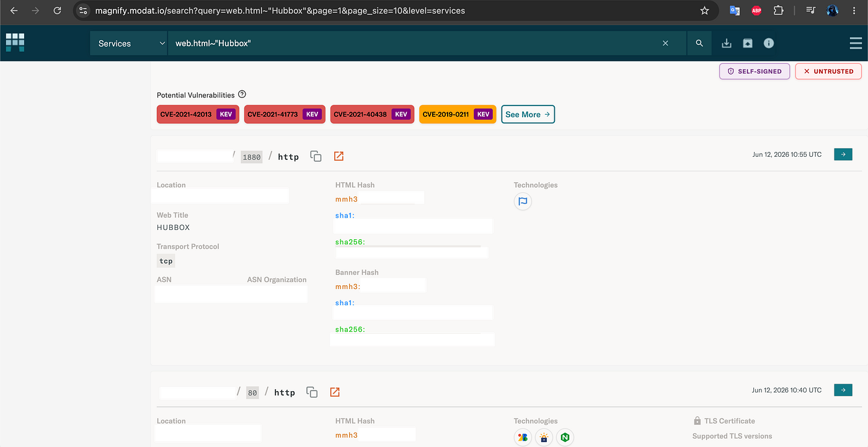Image resolution: width=868 pixels, height=447 pixels.
Task: Click the SELF-SIGNED badge
Action: 755,71
